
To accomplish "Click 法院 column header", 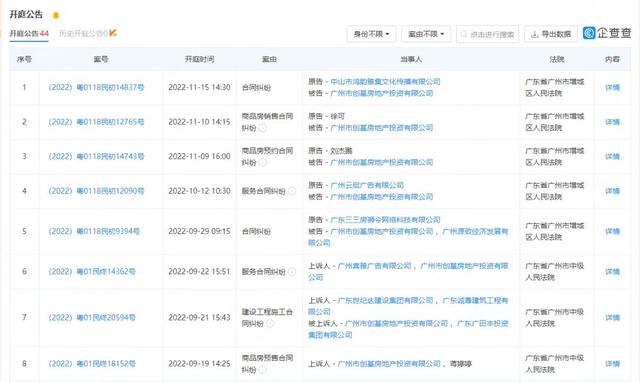I will click(557, 59).
